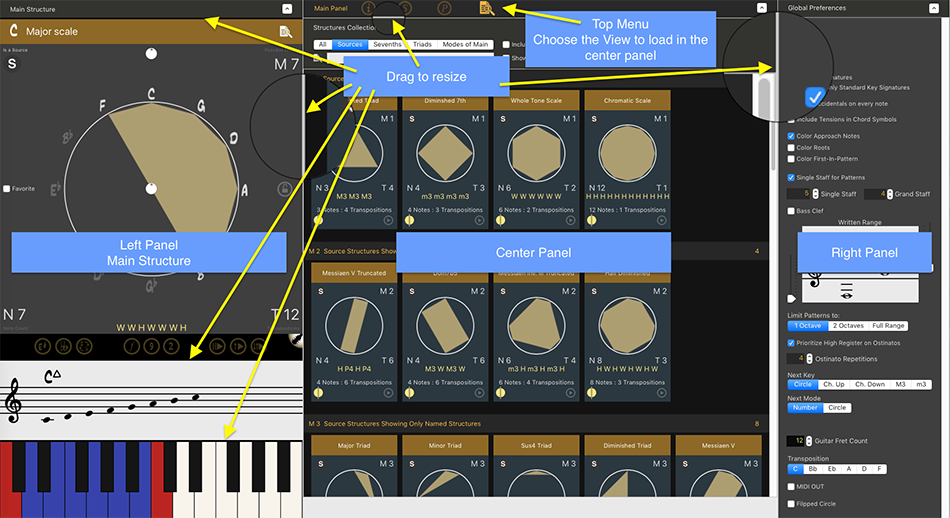Select the Sevenths filter tab
Viewport: 950px width, 518px height.
(x=387, y=44)
